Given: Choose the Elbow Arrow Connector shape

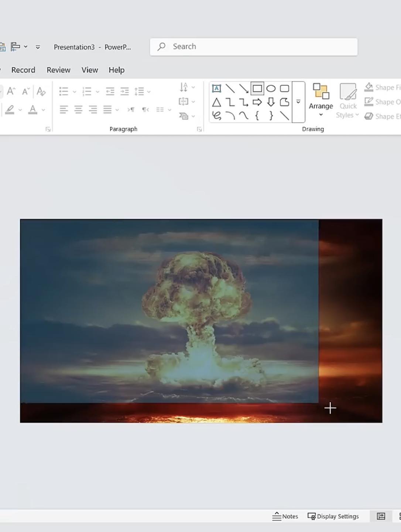Looking at the screenshot, I should pyautogui.click(x=244, y=102).
